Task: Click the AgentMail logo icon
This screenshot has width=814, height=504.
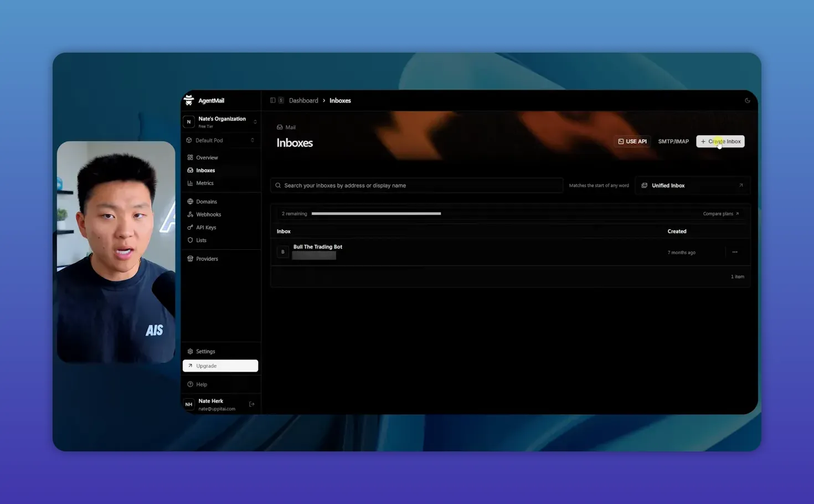Action: pos(189,100)
